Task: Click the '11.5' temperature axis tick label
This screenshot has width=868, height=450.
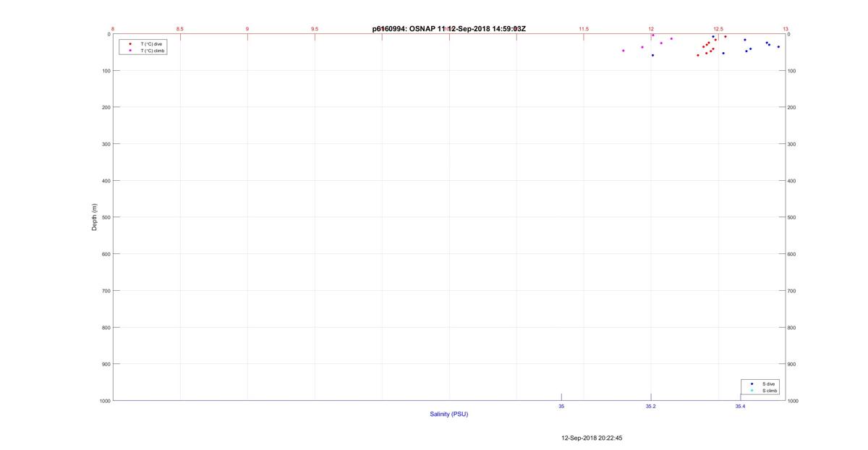Action: coord(584,29)
